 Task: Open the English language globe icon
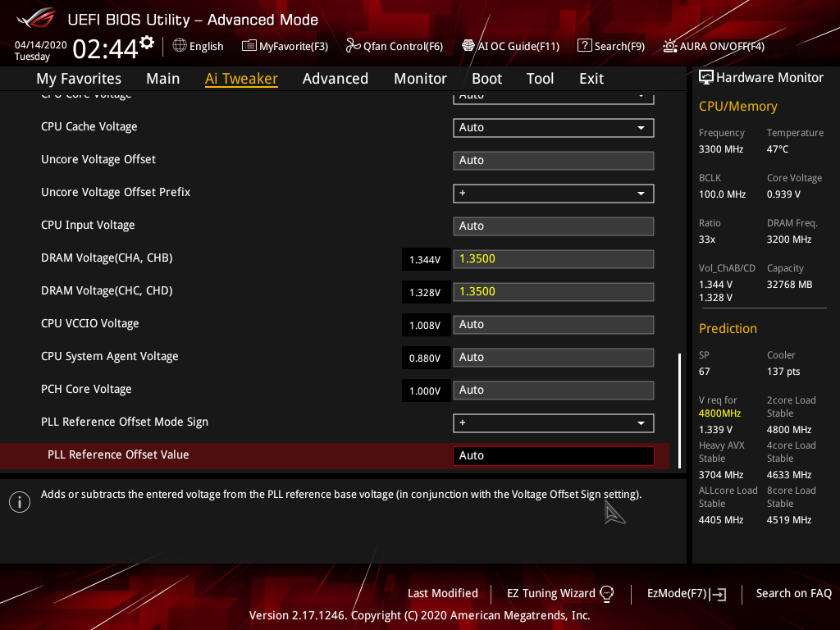(x=180, y=46)
